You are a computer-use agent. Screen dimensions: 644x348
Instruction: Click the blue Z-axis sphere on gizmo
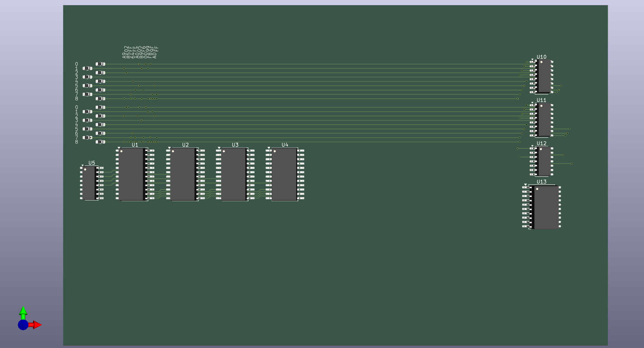(23, 325)
